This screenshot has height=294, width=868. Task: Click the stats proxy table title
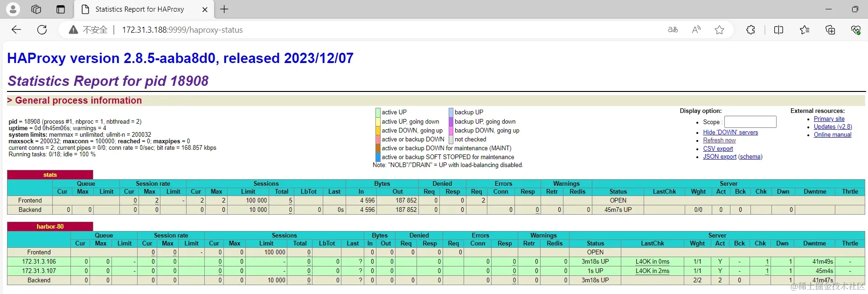[x=50, y=175]
